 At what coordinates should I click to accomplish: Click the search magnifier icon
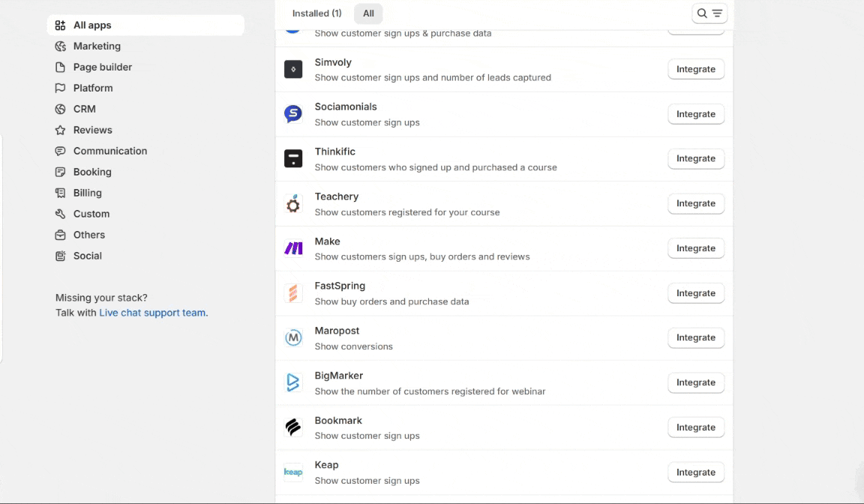(702, 13)
